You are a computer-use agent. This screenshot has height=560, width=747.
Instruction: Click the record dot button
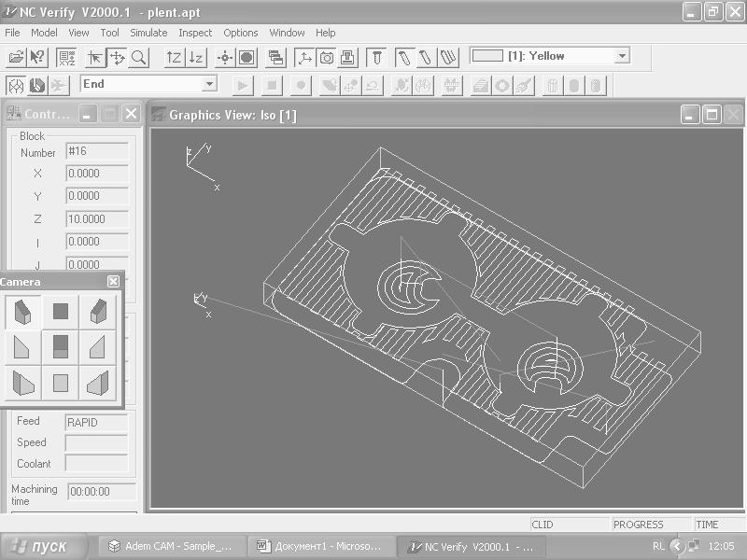[301, 86]
